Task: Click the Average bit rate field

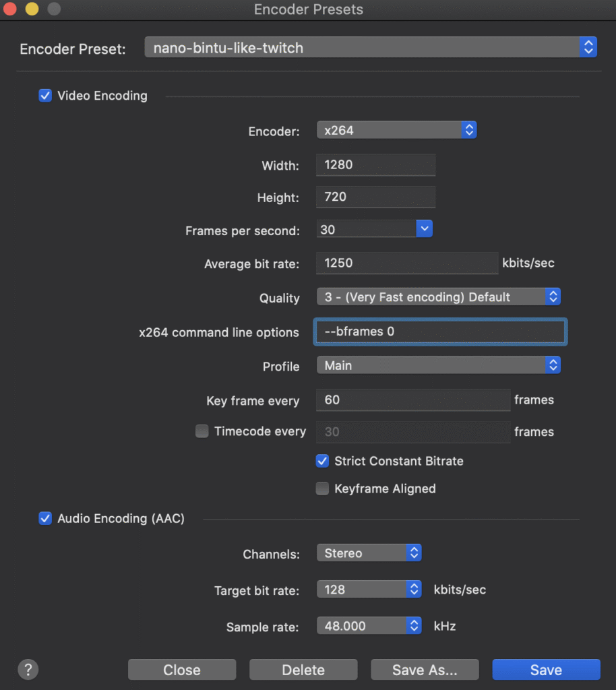Action: pos(406,263)
